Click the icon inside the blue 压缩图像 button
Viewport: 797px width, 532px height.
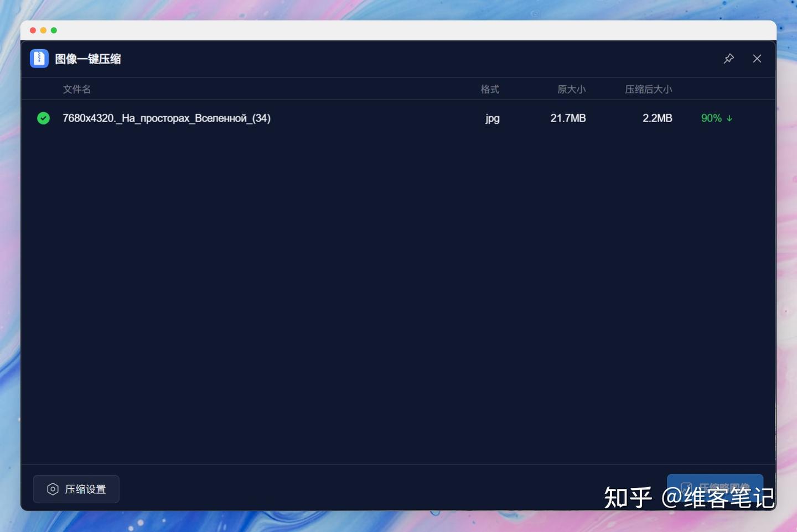tap(686, 487)
